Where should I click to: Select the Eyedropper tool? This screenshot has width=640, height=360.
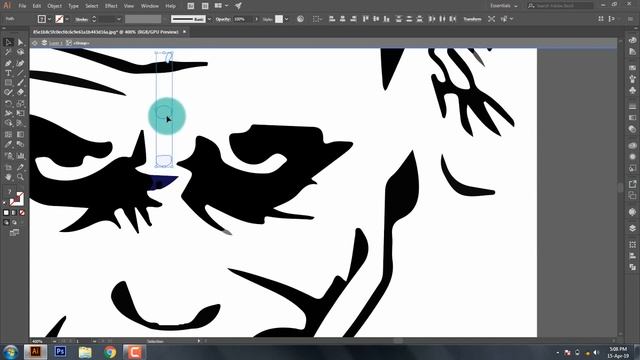(8, 144)
